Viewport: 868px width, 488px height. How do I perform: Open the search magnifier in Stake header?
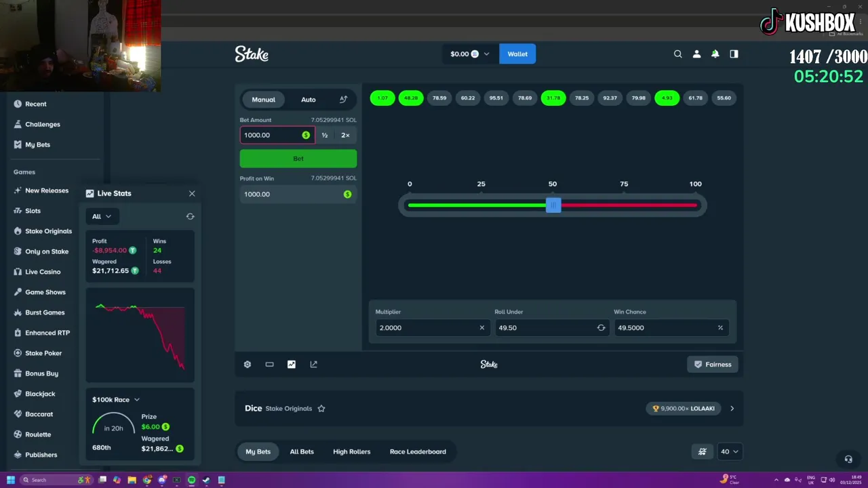[677, 54]
